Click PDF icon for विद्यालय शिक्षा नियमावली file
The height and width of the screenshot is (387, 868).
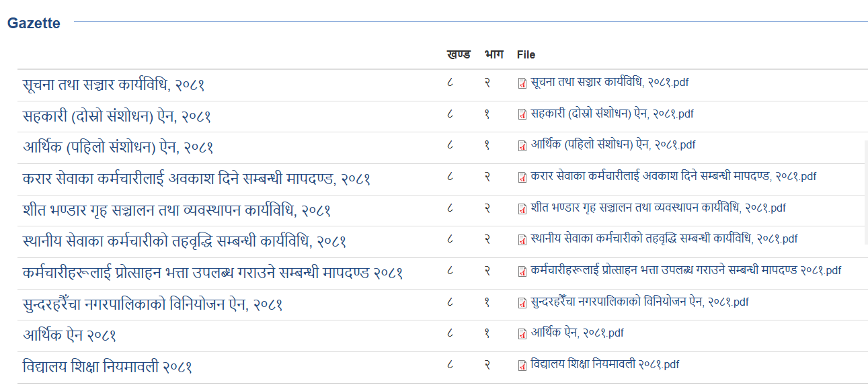click(522, 365)
